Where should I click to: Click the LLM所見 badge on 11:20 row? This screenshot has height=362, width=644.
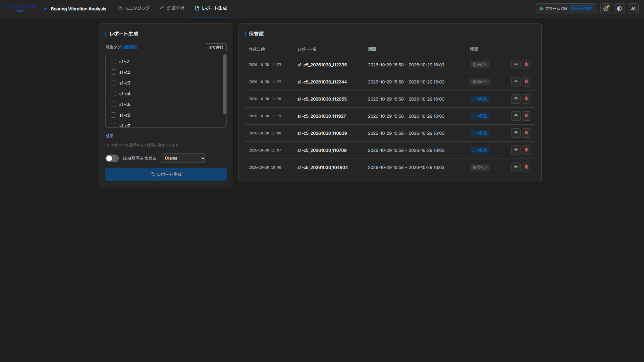(480, 99)
